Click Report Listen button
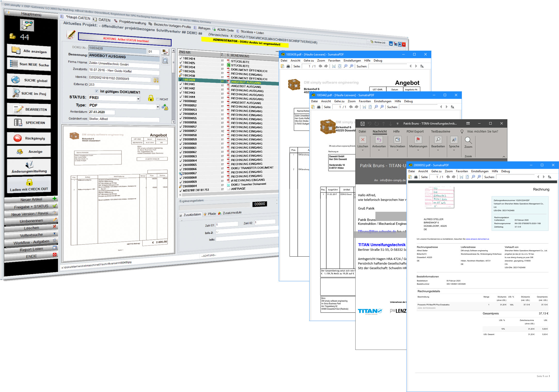 [31, 249]
